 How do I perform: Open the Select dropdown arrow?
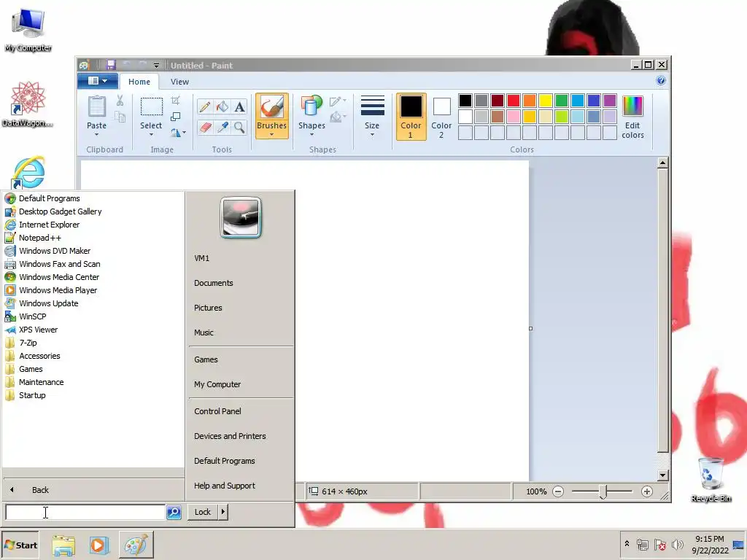coord(151,134)
